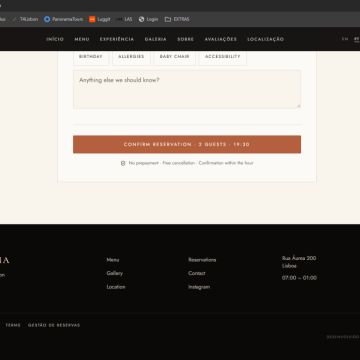Open Avaliações navigation item
Viewport: 360px width, 360px height.
click(221, 39)
